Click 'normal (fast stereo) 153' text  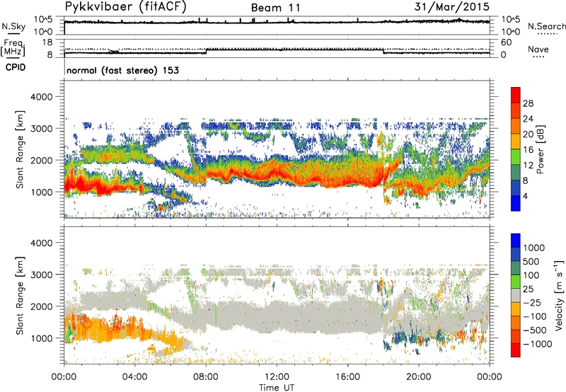[x=122, y=70]
